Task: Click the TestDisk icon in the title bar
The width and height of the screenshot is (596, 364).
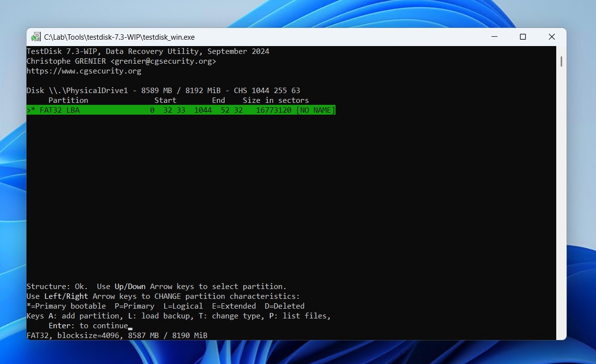Action: (36, 37)
